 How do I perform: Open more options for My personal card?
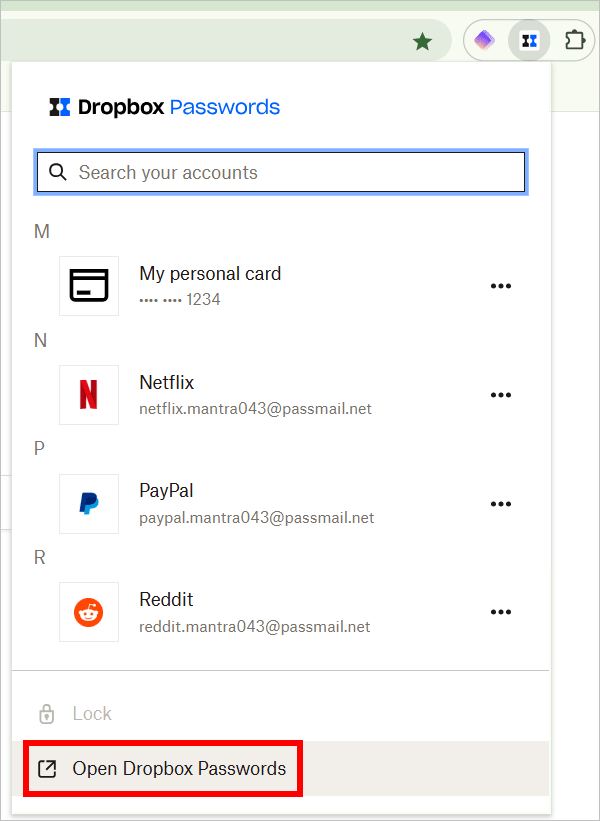point(501,286)
